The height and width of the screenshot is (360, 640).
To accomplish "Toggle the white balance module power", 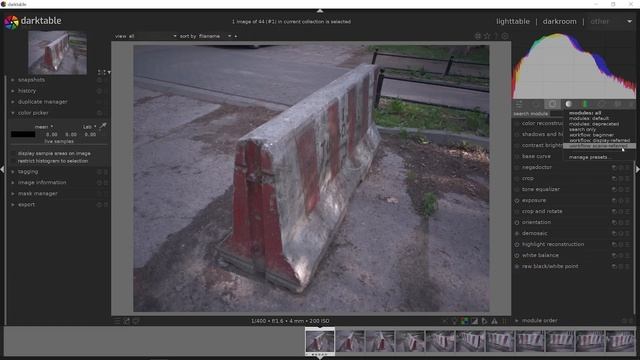I will (x=517, y=256).
